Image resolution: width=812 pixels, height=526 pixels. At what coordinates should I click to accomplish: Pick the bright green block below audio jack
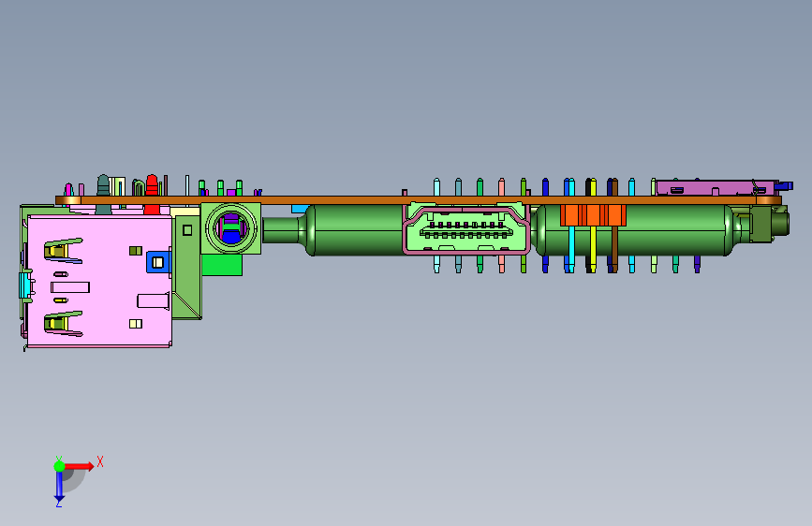222,265
